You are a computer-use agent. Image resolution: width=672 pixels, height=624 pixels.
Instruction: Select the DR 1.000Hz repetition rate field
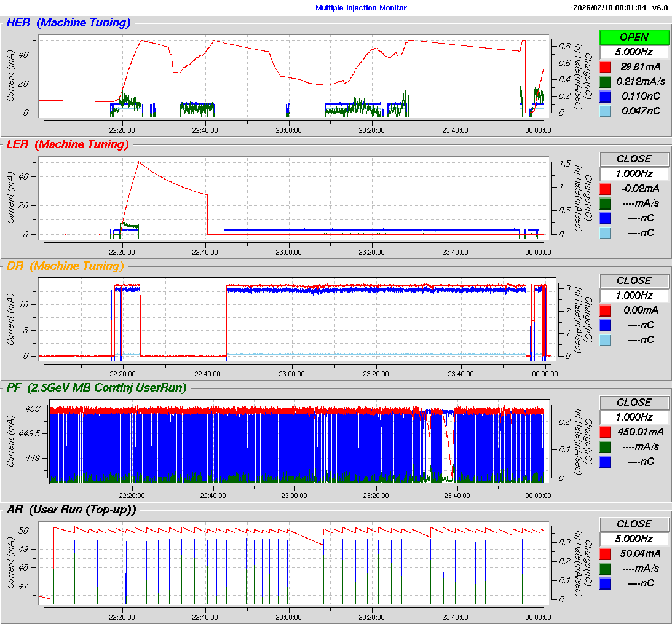pos(634,295)
